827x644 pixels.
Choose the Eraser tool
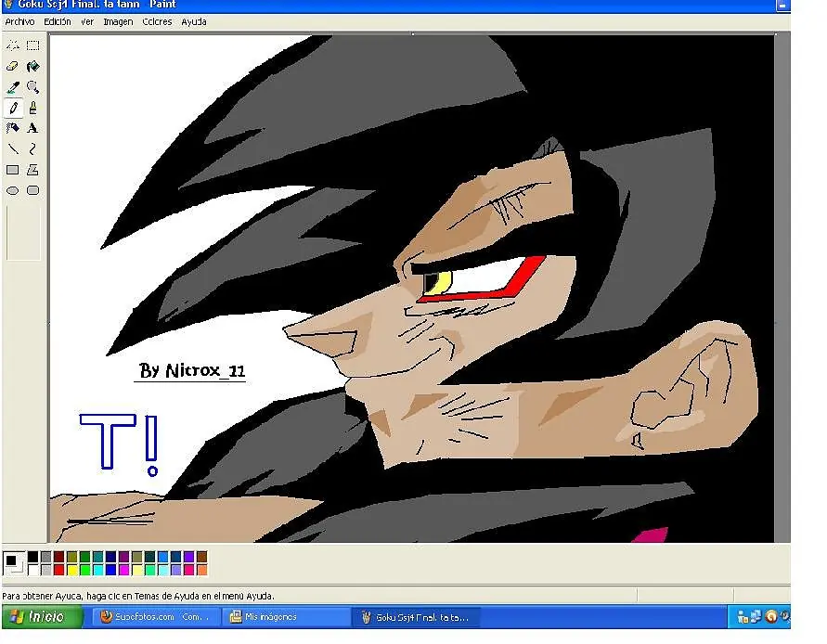click(x=13, y=67)
